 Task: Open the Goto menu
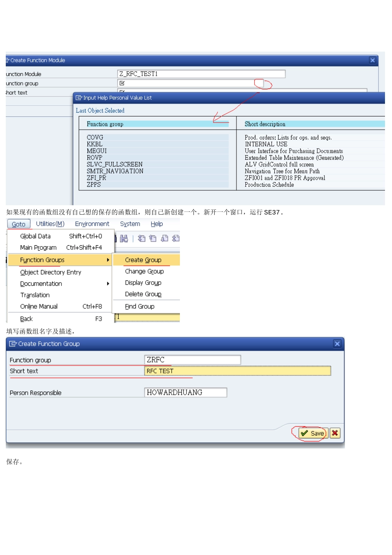[19, 224]
